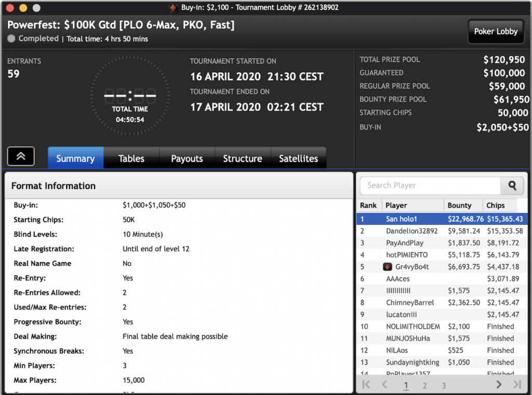Focus the Search Player input field
532x395 pixels.
[x=430, y=185]
